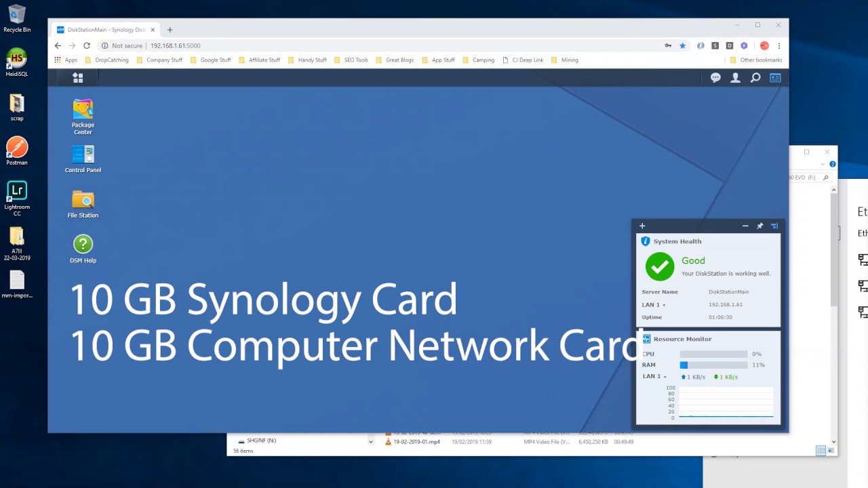This screenshot has height=488, width=868.
Task: Open Package Center desktop icon
Action: click(x=83, y=117)
